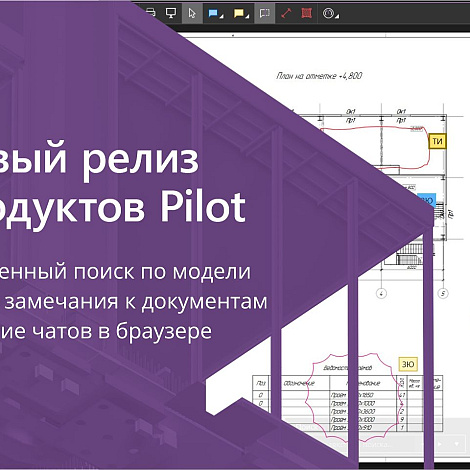Screen dimensions: 470x470
Task: Open the yellow ЗЮ remark marker
Action: [408, 364]
